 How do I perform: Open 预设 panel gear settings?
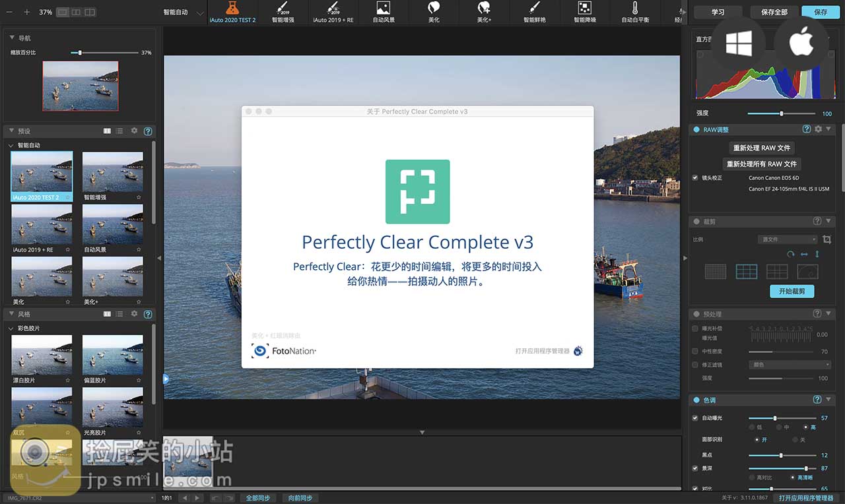(x=134, y=131)
